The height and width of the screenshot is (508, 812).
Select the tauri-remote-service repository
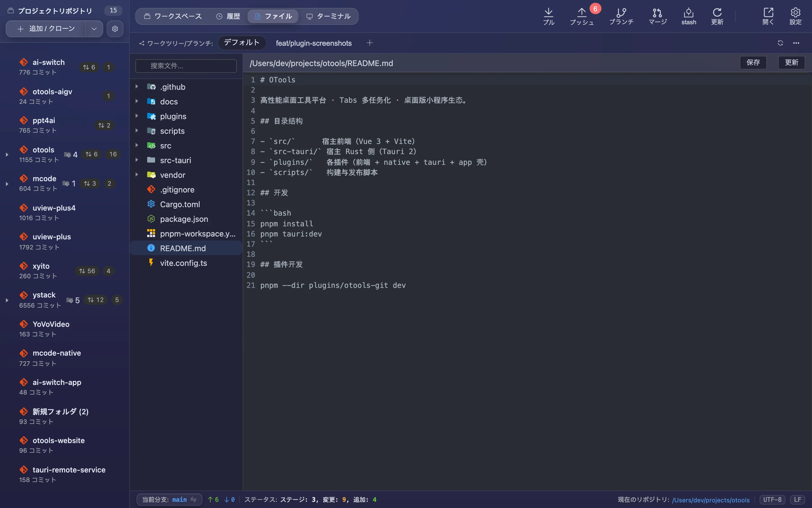(x=64, y=474)
